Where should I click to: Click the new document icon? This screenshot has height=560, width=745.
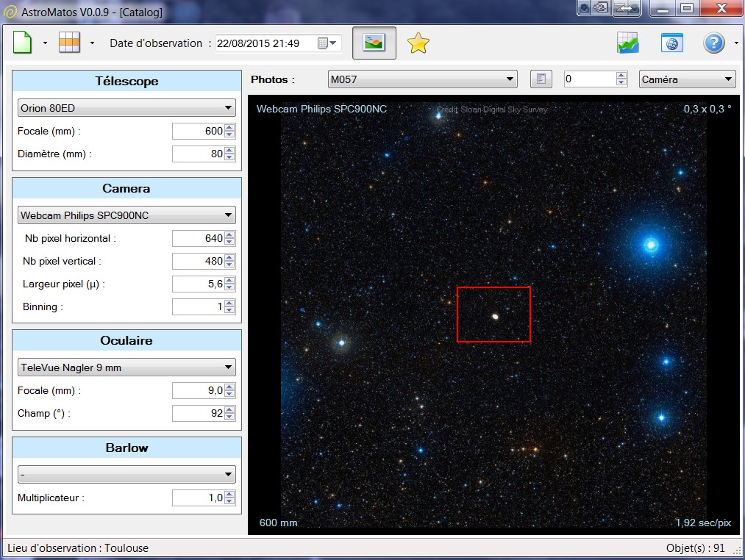tap(22, 43)
